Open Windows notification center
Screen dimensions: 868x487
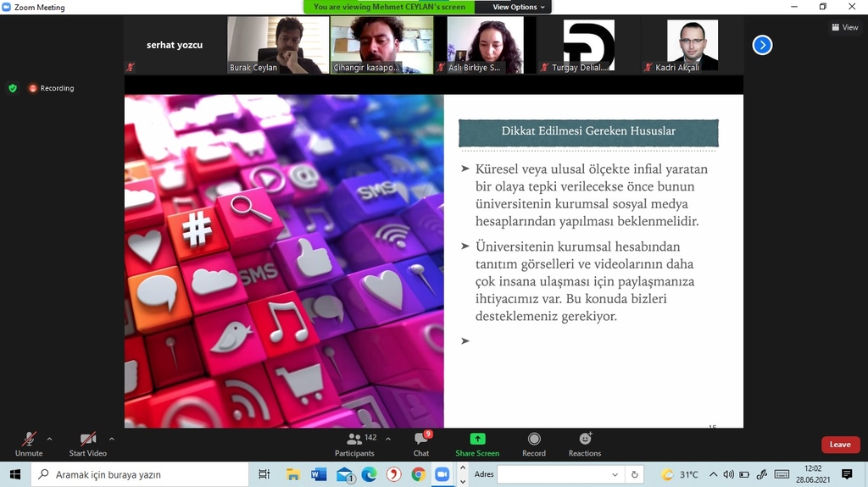[847, 474]
